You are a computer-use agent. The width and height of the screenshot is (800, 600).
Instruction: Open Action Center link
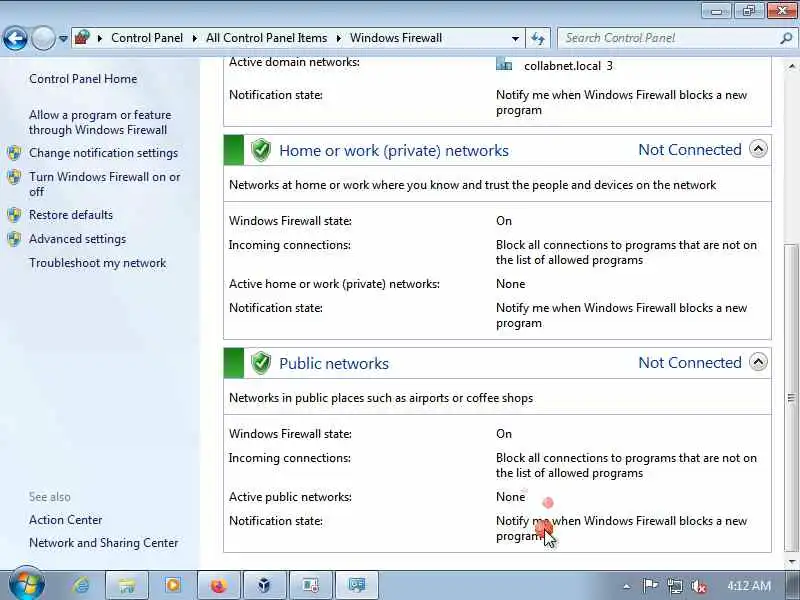66,520
